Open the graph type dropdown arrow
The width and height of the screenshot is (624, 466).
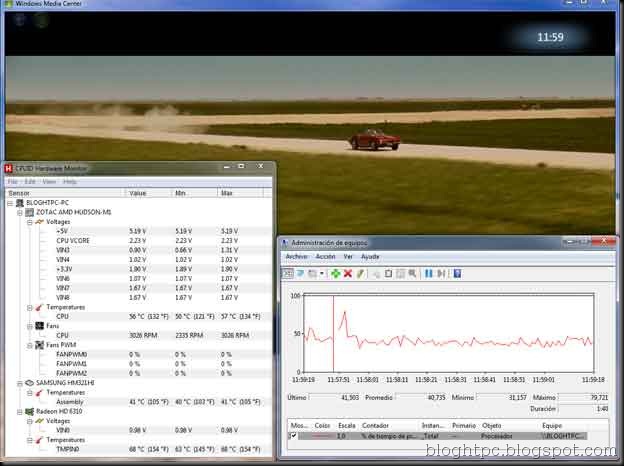click(322, 272)
